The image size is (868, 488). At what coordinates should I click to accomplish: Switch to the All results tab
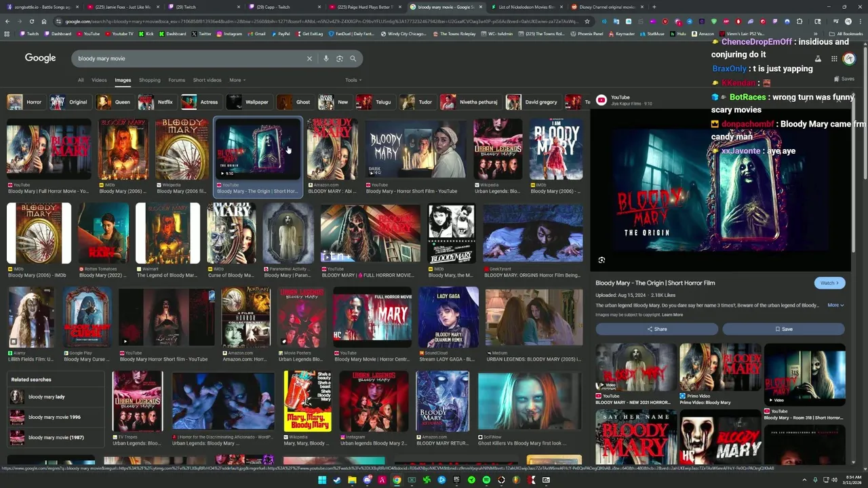click(81, 80)
